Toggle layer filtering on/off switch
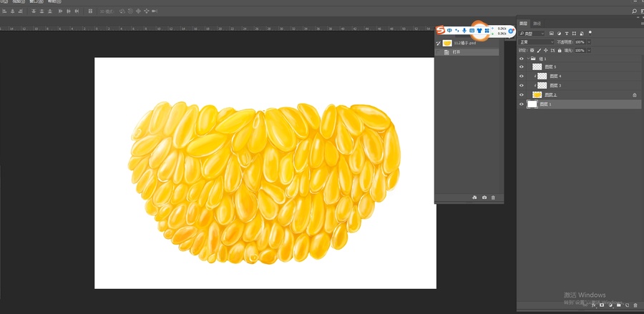The image size is (644, 314). [590, 32]
